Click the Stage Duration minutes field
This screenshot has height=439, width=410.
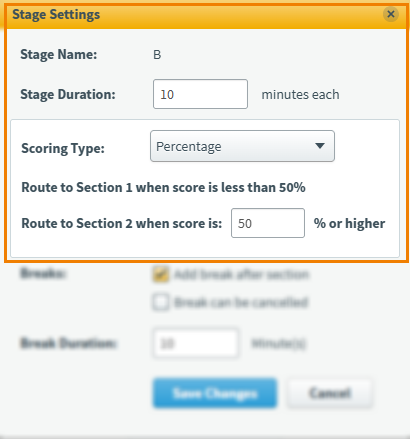(200, 94)
